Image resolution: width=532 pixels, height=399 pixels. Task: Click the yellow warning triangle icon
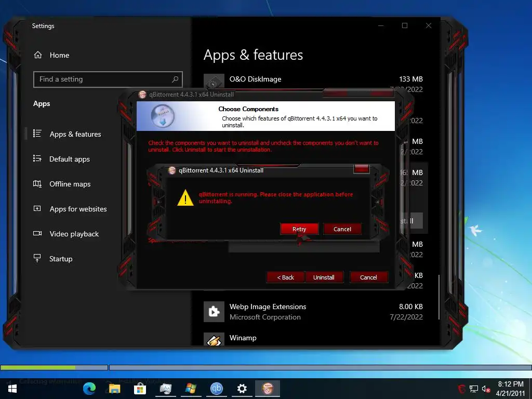coord(185,198)
